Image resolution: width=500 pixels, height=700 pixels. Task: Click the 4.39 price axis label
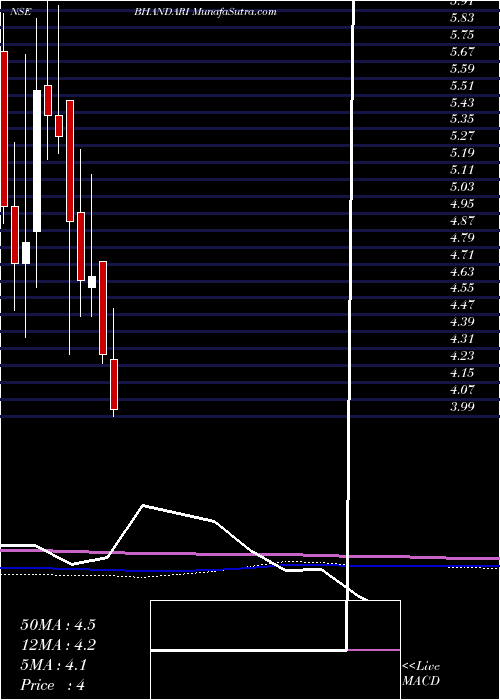point(462,322)
